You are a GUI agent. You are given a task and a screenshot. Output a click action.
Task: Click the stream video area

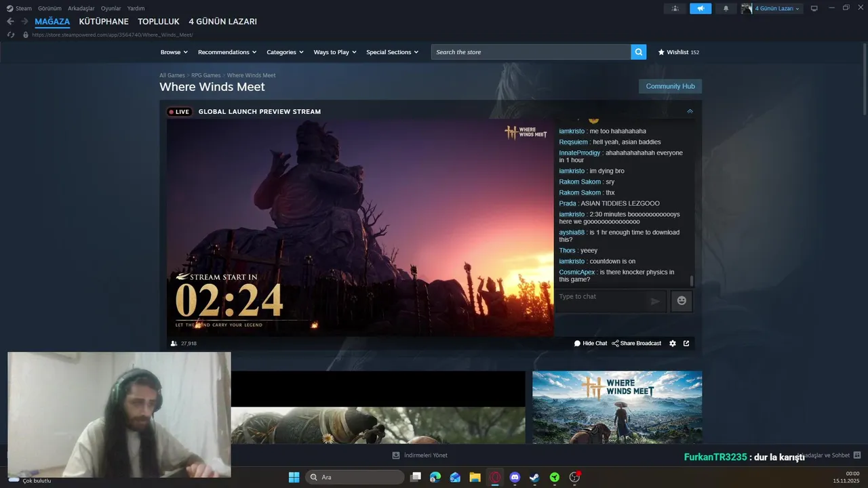(x=360, y=228)
